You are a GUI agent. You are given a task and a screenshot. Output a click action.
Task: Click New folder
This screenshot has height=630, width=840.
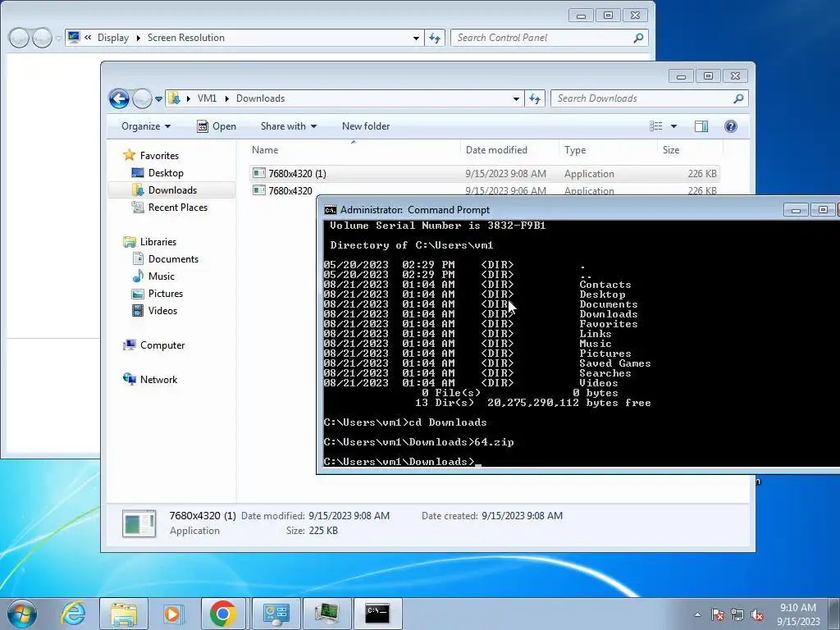point(366,126)
